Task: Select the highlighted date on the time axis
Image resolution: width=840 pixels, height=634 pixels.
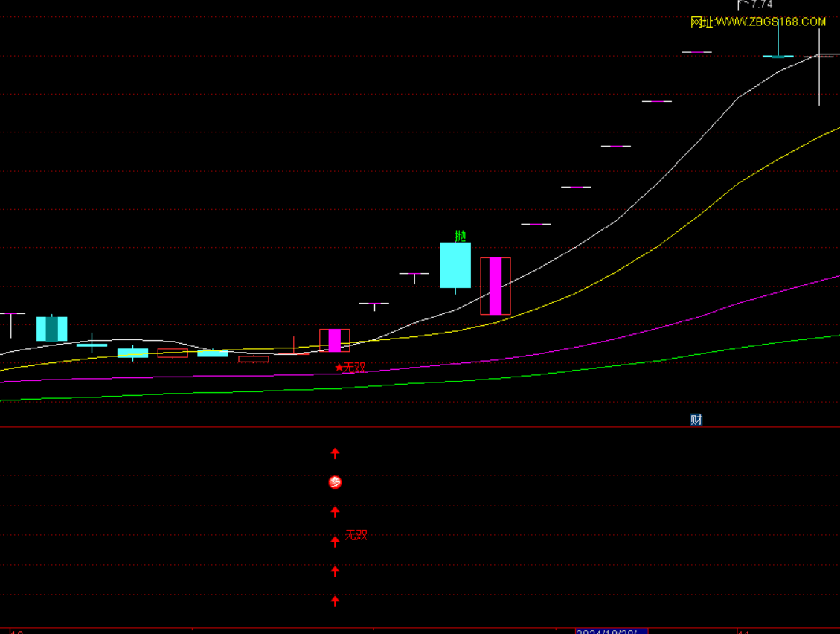Action: click(x=611, y=631)
